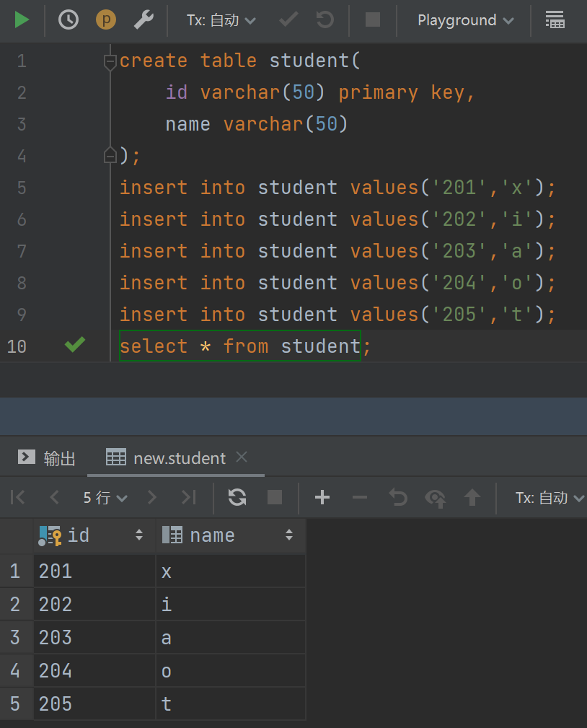Click the line 9 text "insert into student values('205','t')"
The width and height of the screenshot is (587, 728).
pos(332,315)
